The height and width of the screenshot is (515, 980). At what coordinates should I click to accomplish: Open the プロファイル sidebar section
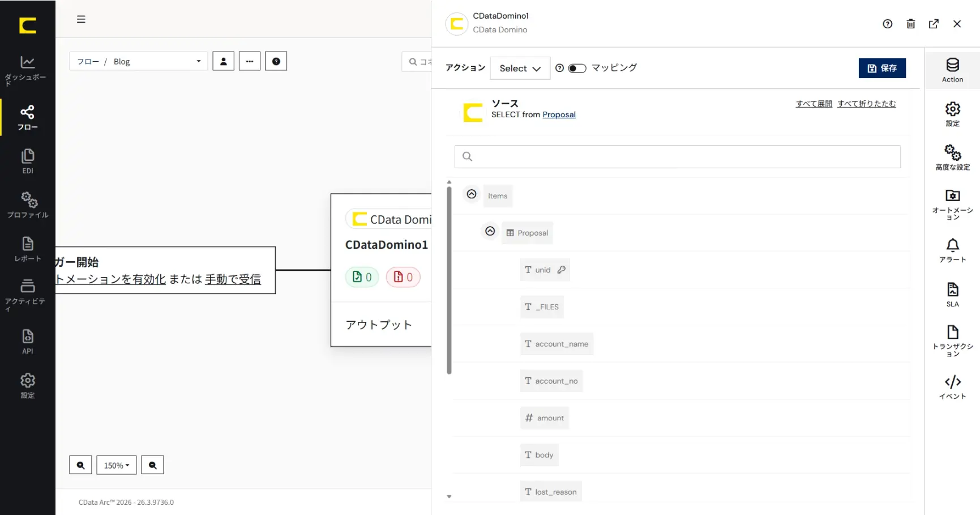(x=27, y=205)
